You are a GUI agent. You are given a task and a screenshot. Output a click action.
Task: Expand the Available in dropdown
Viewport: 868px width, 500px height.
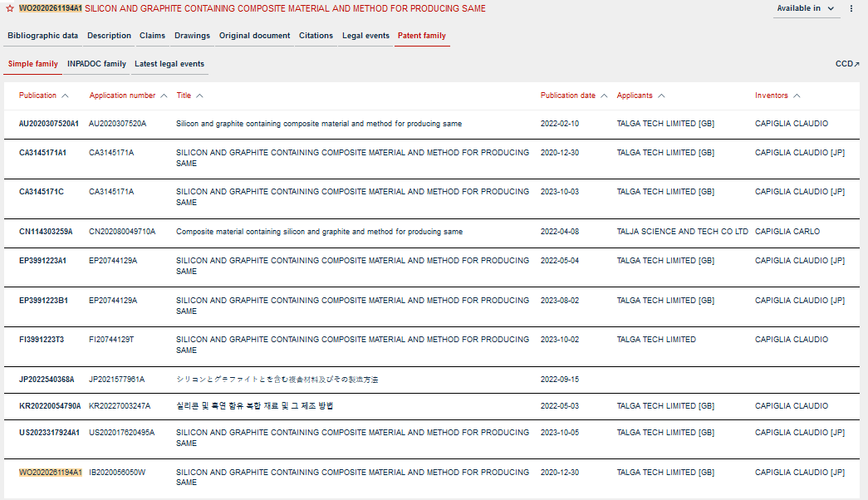(x=807, y=8)
